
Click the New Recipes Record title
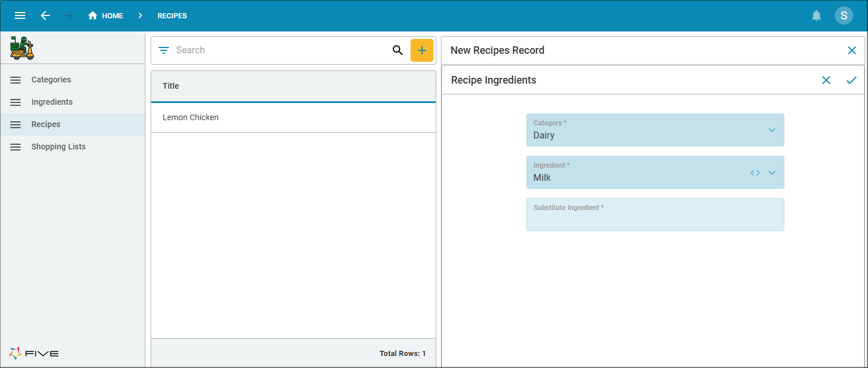coord(498,50)
